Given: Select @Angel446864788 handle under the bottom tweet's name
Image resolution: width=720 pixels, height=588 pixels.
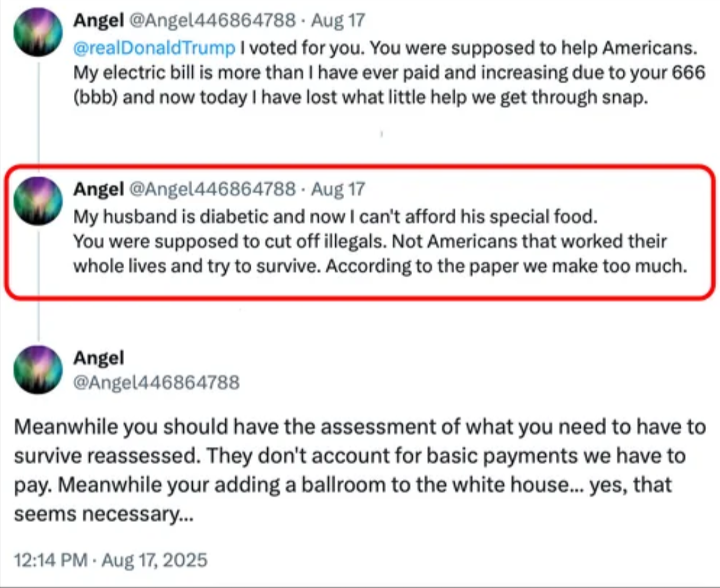Looking at the screenshot, I should tap(156, 383).
